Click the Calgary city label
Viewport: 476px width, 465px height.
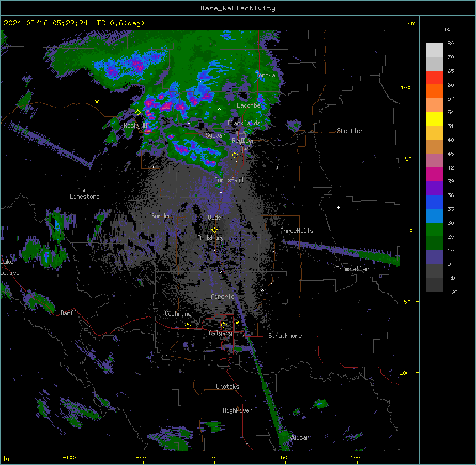coord(220,333)
